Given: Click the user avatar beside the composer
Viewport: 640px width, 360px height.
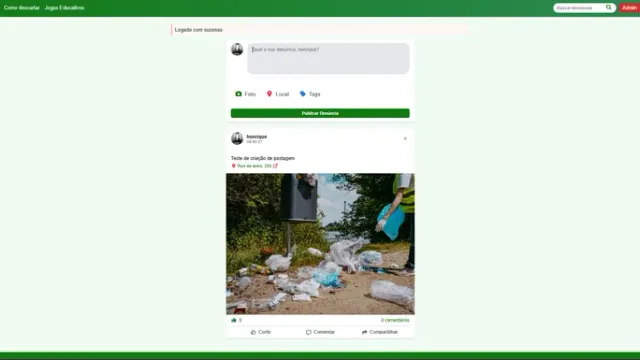Looking at the screenshot, I should [237, 49].
